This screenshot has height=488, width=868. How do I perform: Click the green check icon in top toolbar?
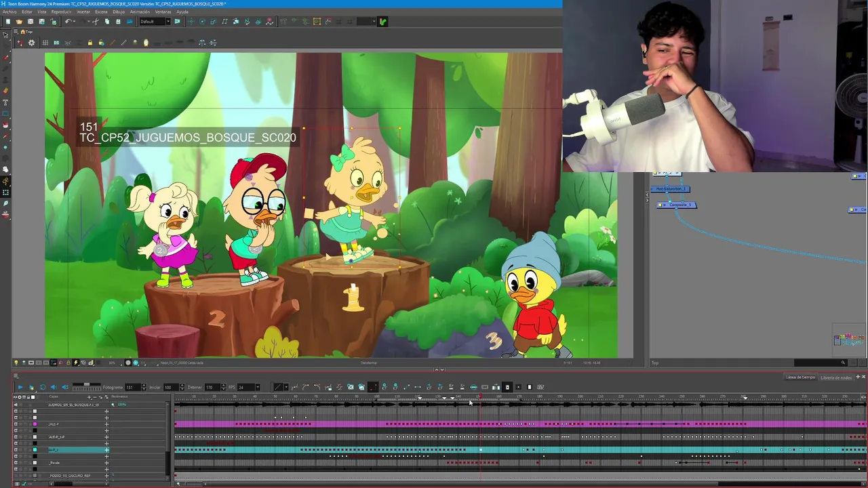[383, 22]
